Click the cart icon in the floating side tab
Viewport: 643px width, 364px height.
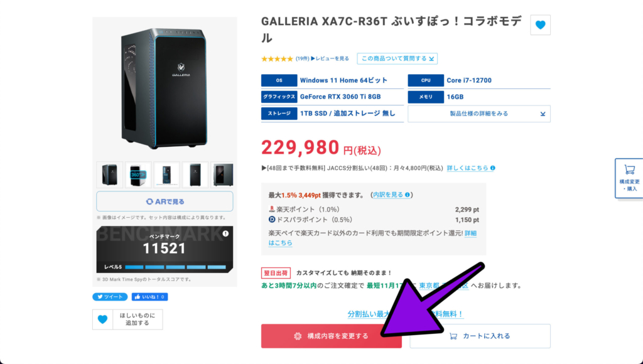[629, 169]
